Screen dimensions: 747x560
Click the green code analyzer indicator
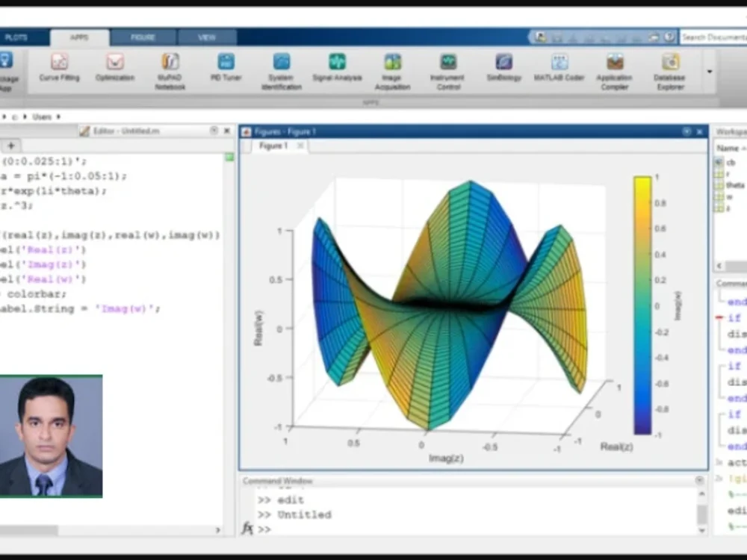(229, 157)
